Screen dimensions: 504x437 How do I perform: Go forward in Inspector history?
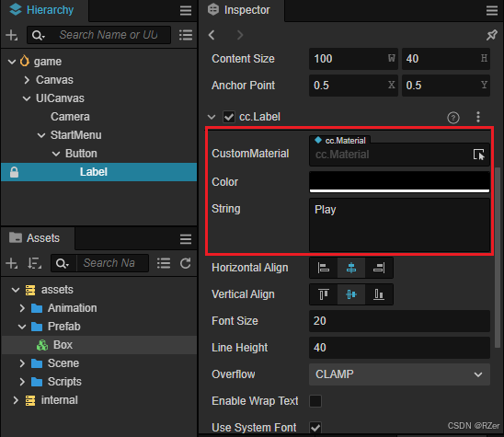[240, 35]
